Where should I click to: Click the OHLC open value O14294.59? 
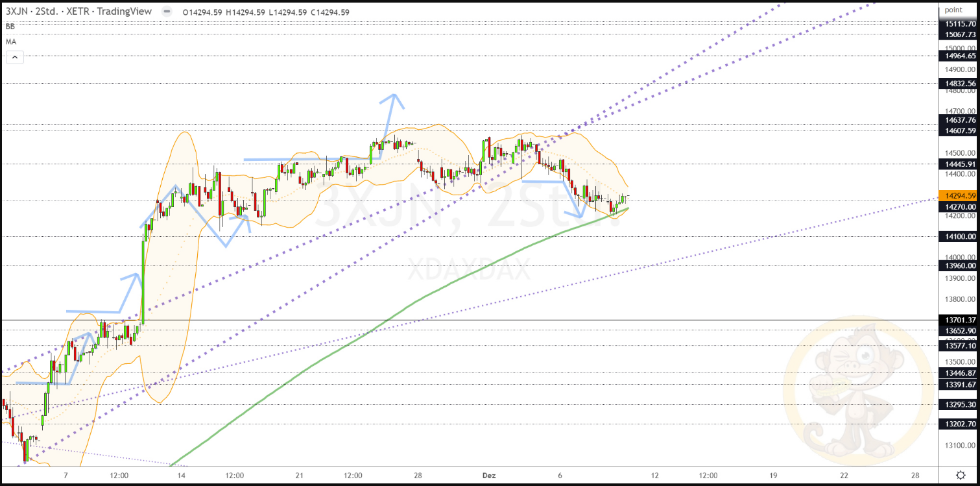tap(204, 12)
